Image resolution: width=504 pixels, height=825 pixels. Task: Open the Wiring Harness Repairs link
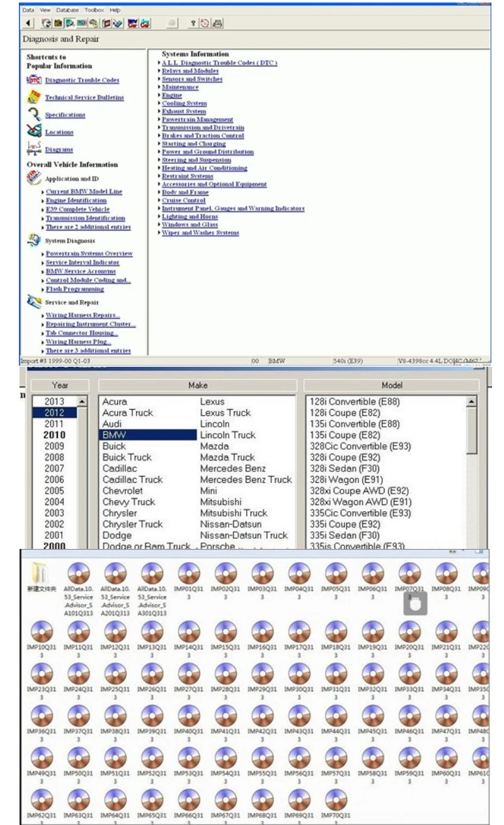83,315
